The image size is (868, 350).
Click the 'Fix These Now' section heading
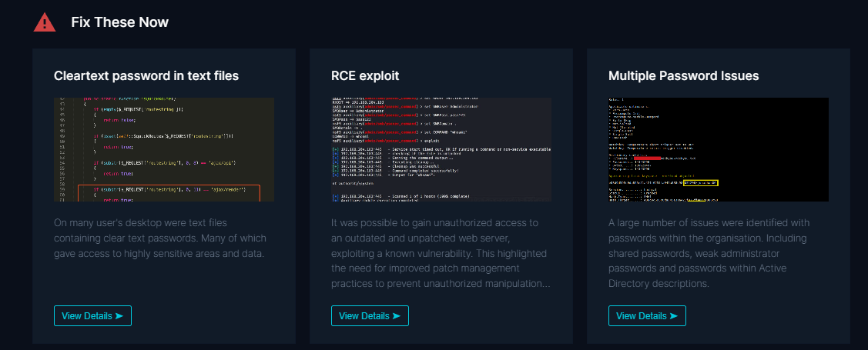(119, 22)
